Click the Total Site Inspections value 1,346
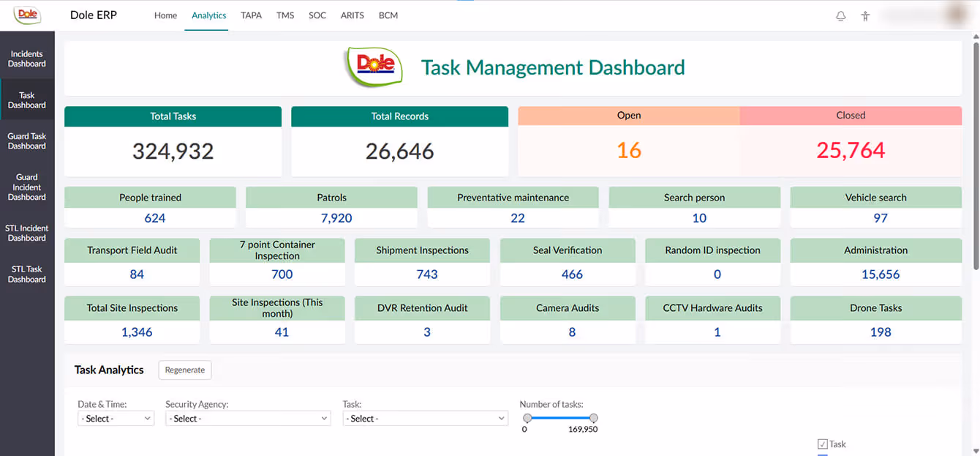This screenshot has height=456, width=980. [x=137, y=332]
